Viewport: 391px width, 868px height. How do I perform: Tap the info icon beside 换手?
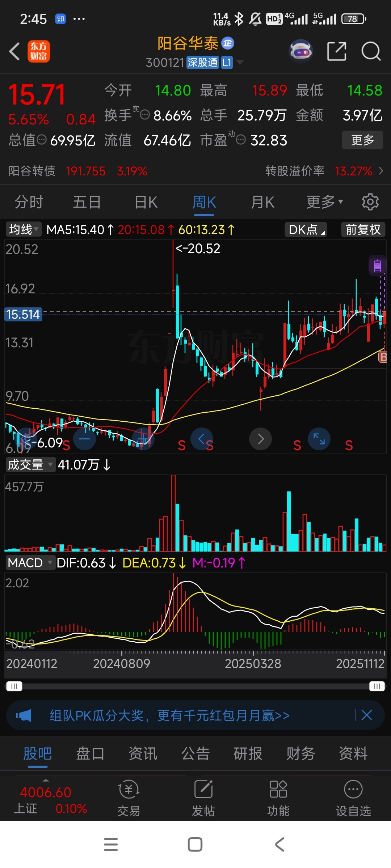145,115
